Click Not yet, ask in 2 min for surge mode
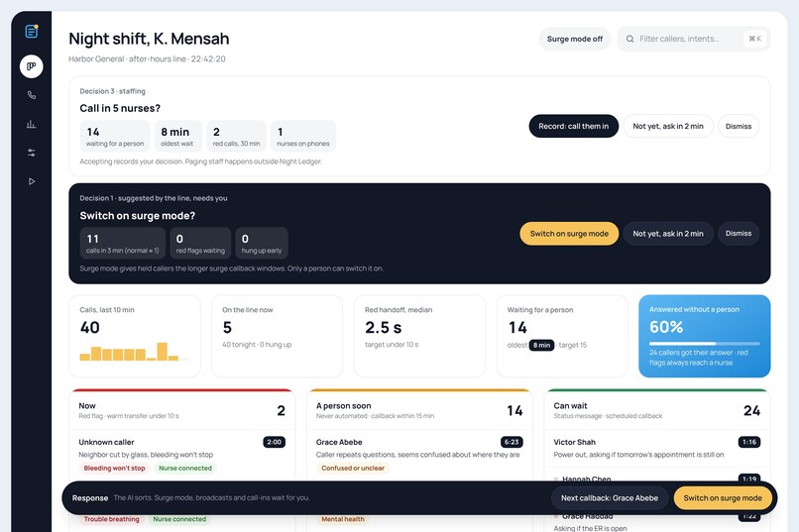Screen dimensions: 799x532 (x=668, y=234)
